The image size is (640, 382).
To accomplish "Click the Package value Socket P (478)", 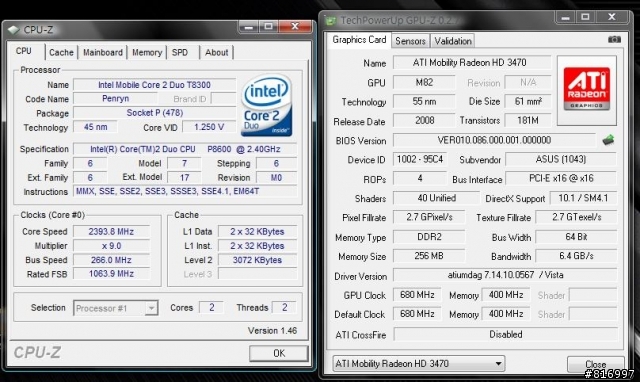I will [x=154, y=113].
